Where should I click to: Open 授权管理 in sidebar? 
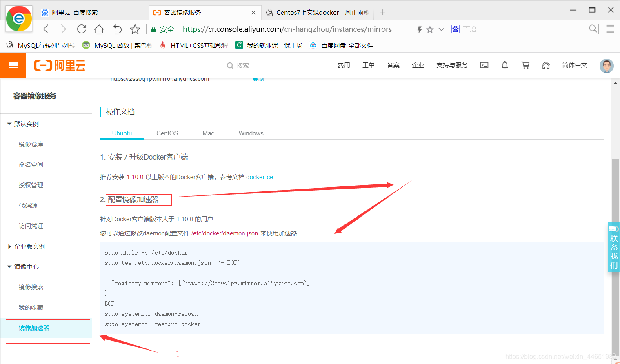[x=31, y=185]
